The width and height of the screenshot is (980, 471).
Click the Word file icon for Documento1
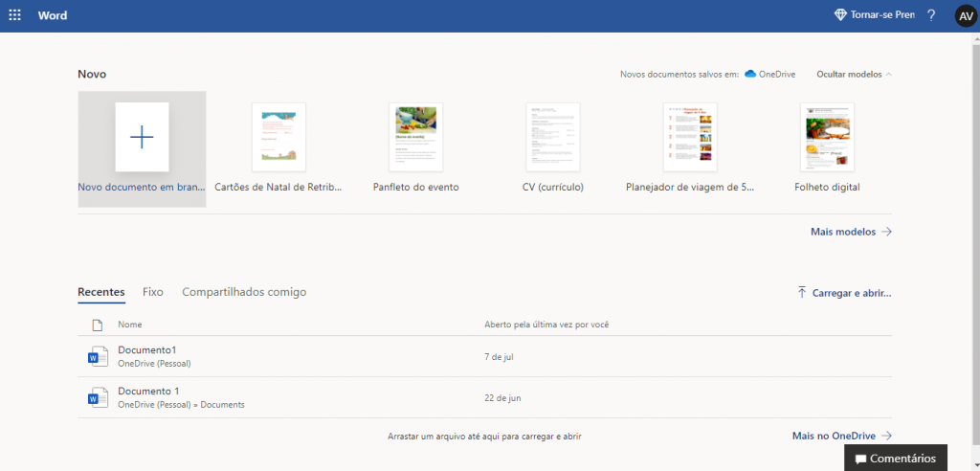99,356
